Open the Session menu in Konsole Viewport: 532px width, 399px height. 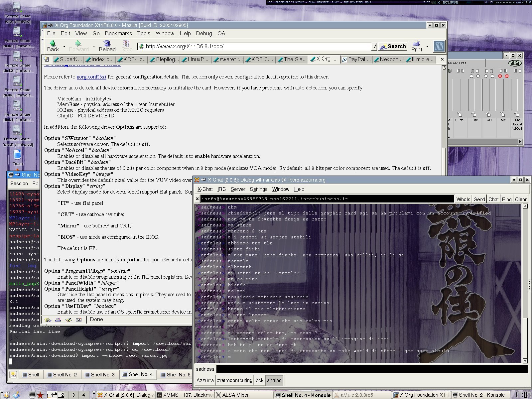click(x=19, y=184)
